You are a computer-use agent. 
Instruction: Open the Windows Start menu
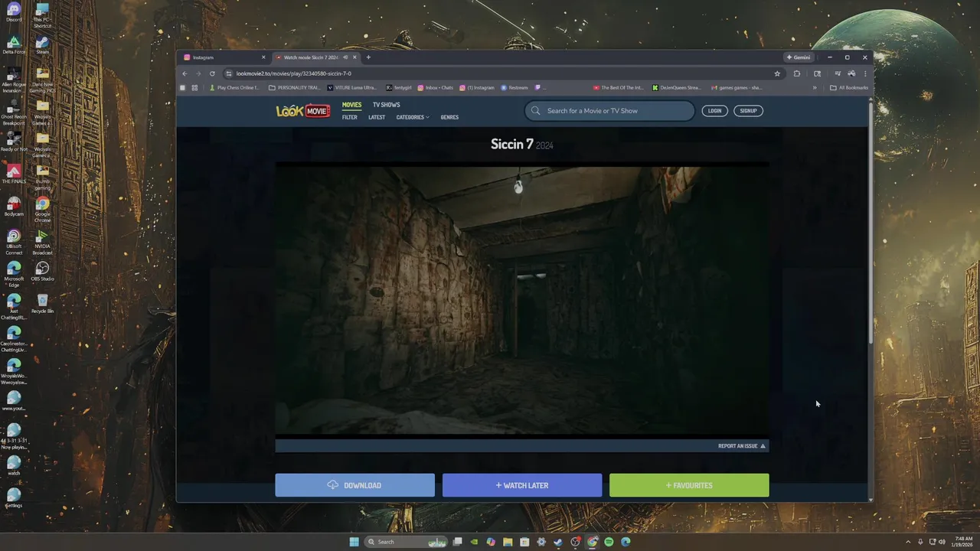click(354, 542)
